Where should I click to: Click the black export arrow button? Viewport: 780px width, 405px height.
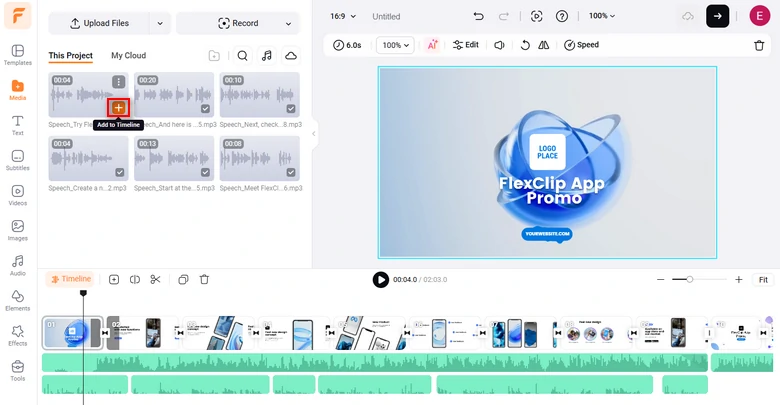pos(717,16)
